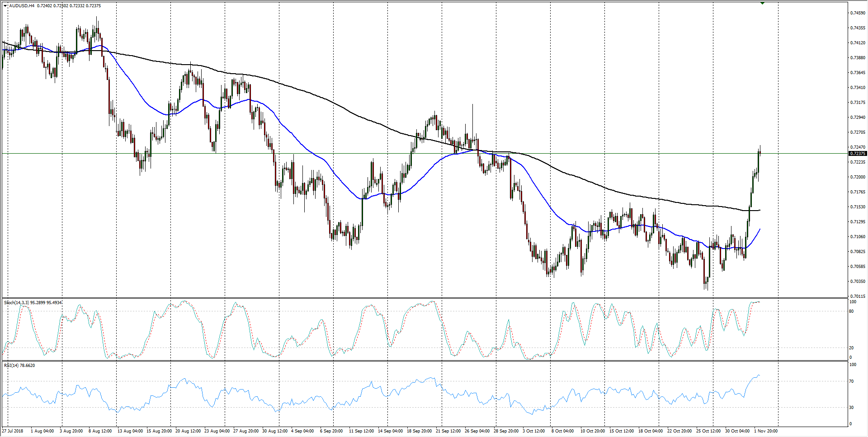Click the RSI(14) indicator label
The image size is (868, 437).
click(x=12, y=365)
